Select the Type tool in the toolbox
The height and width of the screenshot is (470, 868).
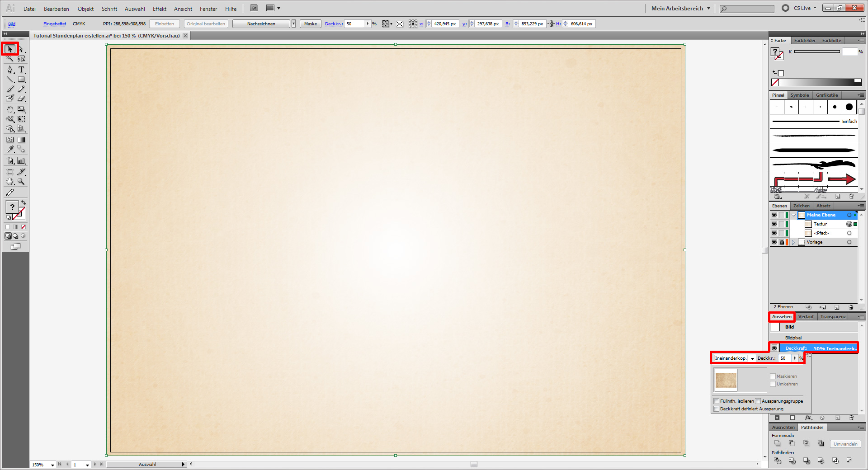pyautogui.click(x=21, y=70)
